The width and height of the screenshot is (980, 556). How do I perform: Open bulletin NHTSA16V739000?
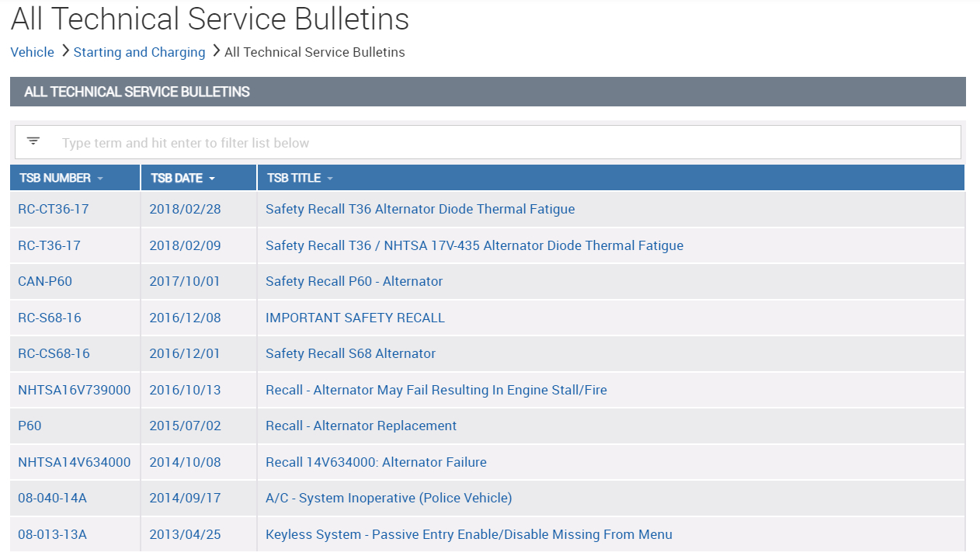(x=75, y=390)
